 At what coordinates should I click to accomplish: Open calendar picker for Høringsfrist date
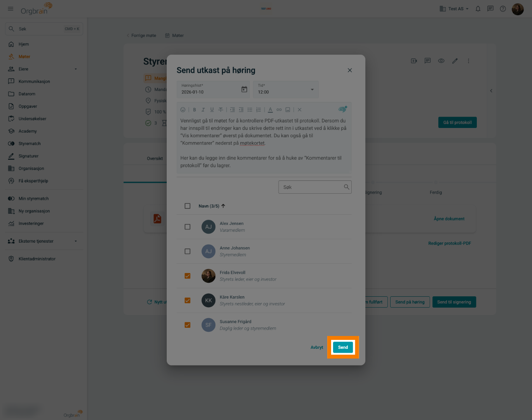(x=244, y=89)
